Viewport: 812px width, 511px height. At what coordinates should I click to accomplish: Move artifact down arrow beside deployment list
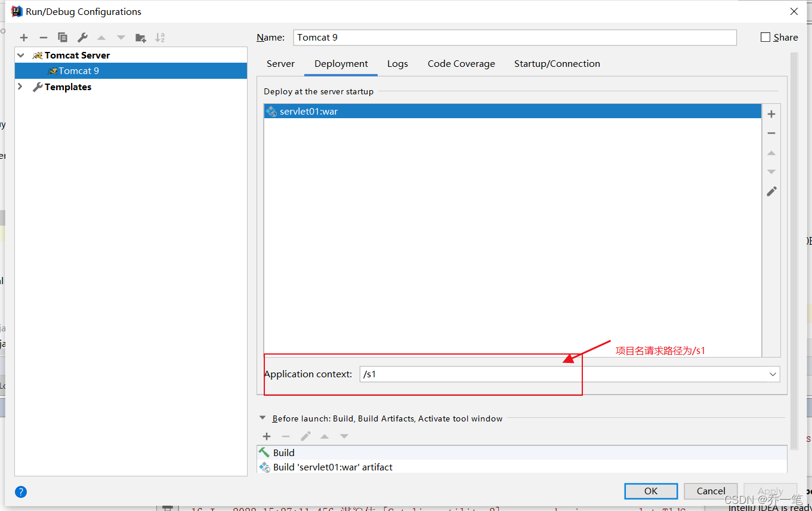[771, 172]
